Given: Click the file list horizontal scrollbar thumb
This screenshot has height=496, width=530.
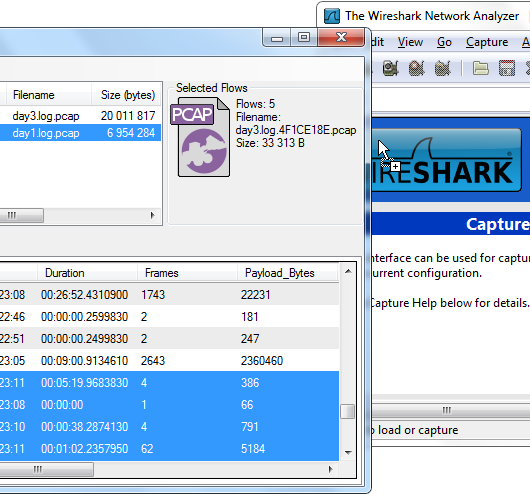Looking at the screenshot, I should point(21,215).
